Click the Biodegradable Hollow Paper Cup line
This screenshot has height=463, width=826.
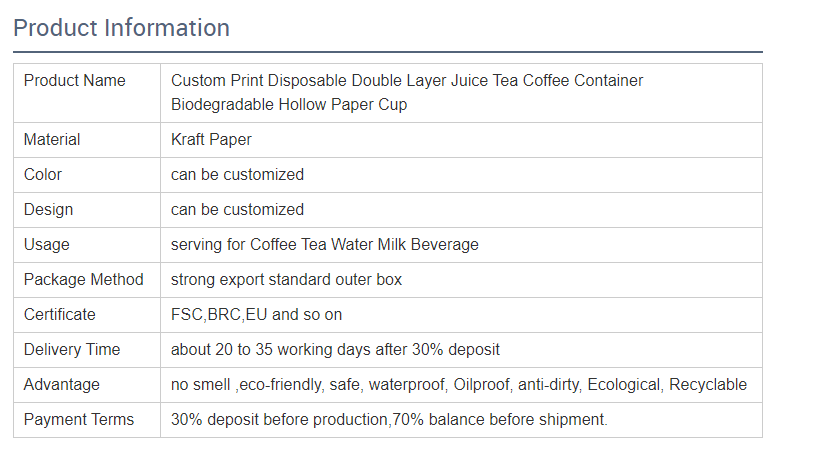[x=289, y=104]
